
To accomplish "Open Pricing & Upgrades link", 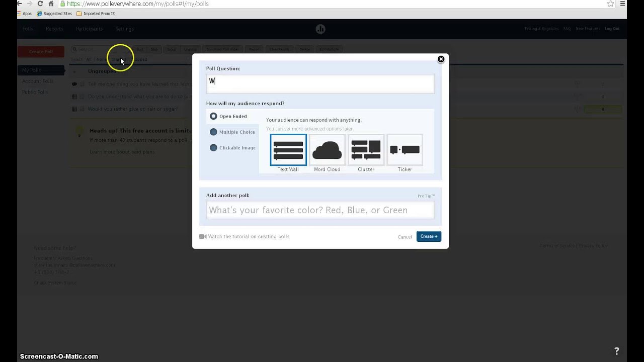I will [x=541, y=29].
